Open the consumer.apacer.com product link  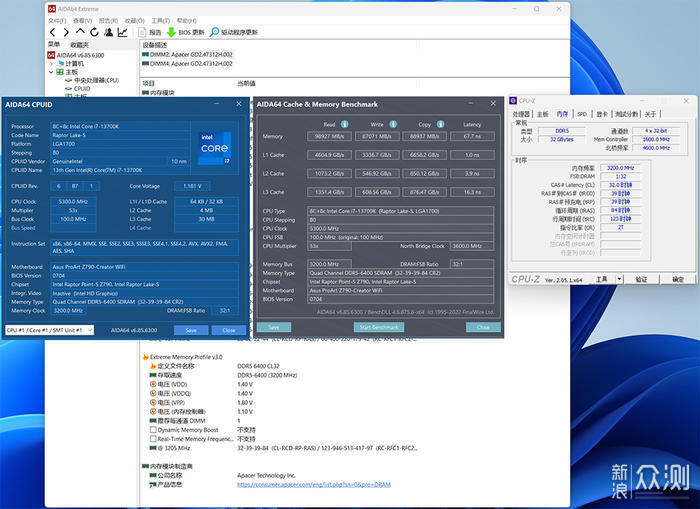coord(314,484)
